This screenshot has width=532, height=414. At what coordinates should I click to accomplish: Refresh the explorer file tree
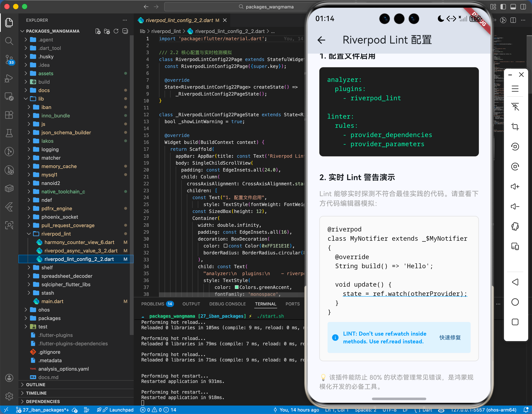coord(116,31)
